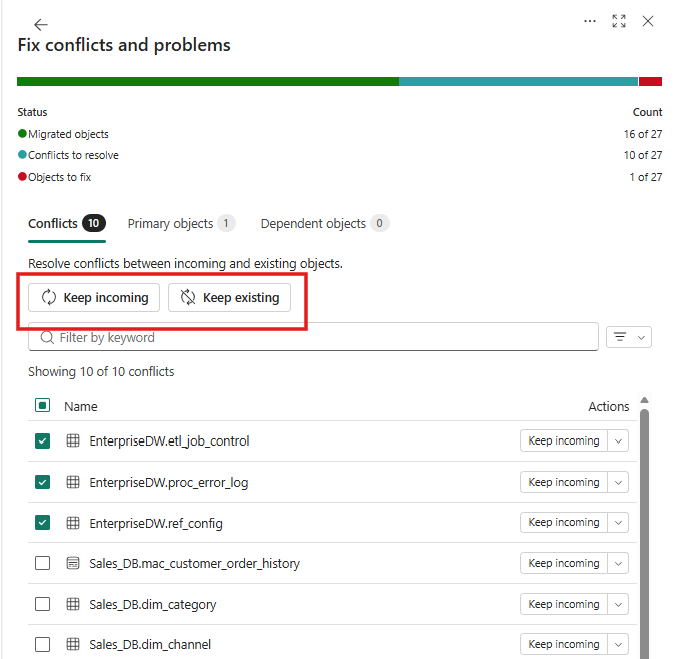Click the Actions column header
Viewport: 675px width, 659px height.
point(609,406)
